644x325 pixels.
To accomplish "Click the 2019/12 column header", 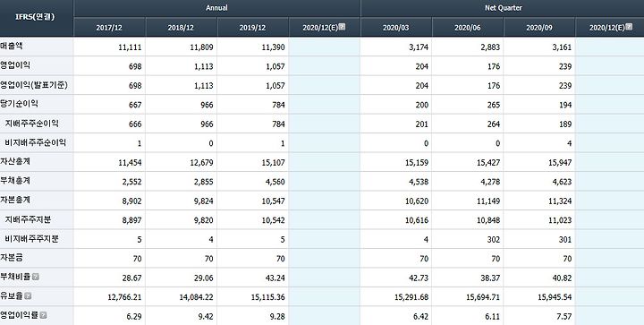I will (252, 28).
